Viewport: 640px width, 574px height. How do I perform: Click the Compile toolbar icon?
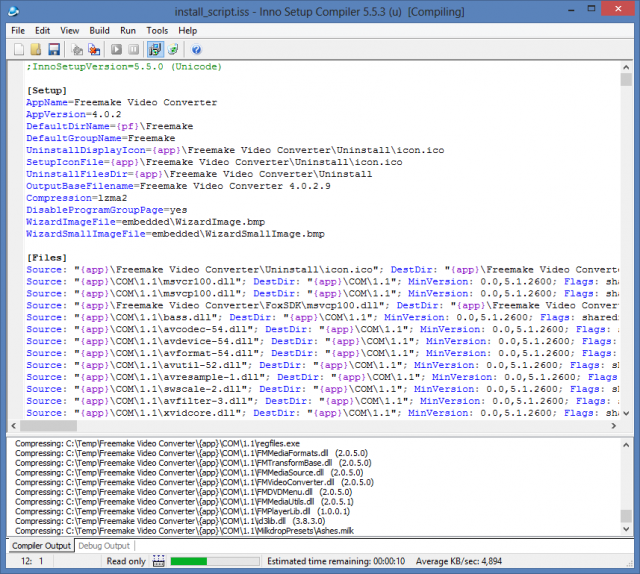(x=76, y=49)
